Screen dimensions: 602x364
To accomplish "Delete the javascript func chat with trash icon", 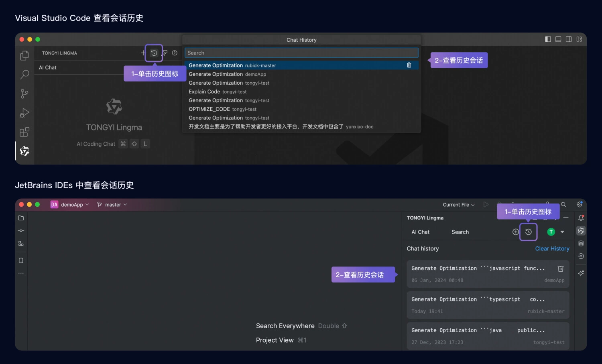I will pos(561,268).
